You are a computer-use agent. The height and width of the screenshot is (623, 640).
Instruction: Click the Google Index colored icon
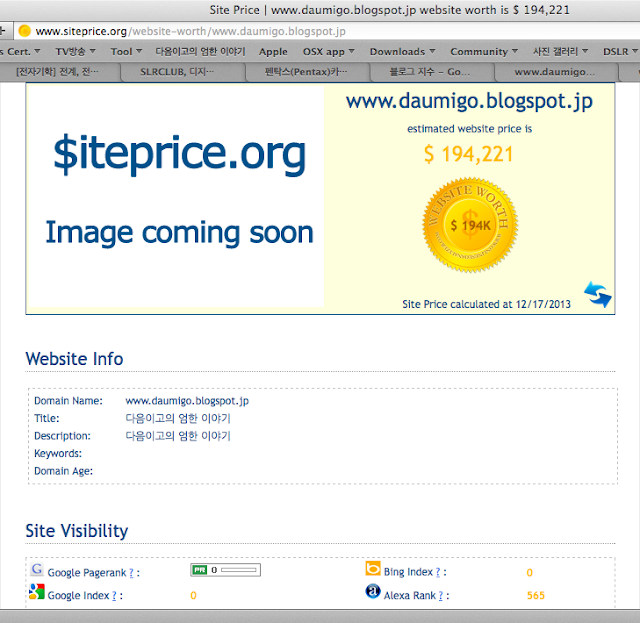tap(37, 592)
